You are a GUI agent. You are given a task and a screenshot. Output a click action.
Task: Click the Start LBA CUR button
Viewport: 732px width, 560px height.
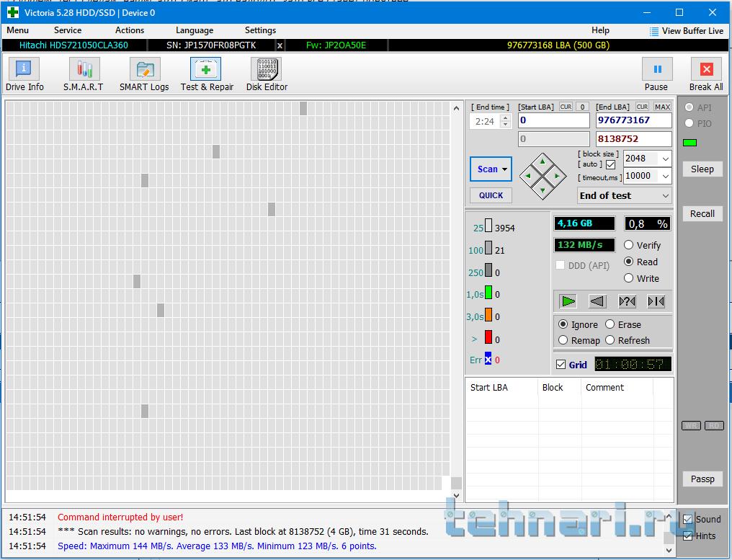[566, 107]
